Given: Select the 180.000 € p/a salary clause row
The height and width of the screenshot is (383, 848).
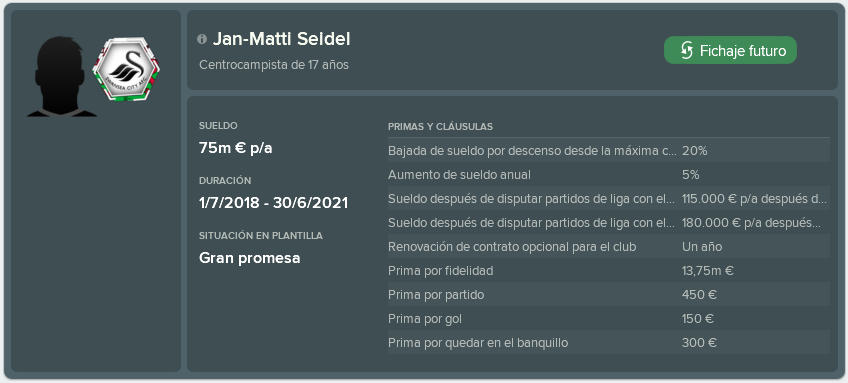Looking at the screenshot, I should (x=608, y=223).
